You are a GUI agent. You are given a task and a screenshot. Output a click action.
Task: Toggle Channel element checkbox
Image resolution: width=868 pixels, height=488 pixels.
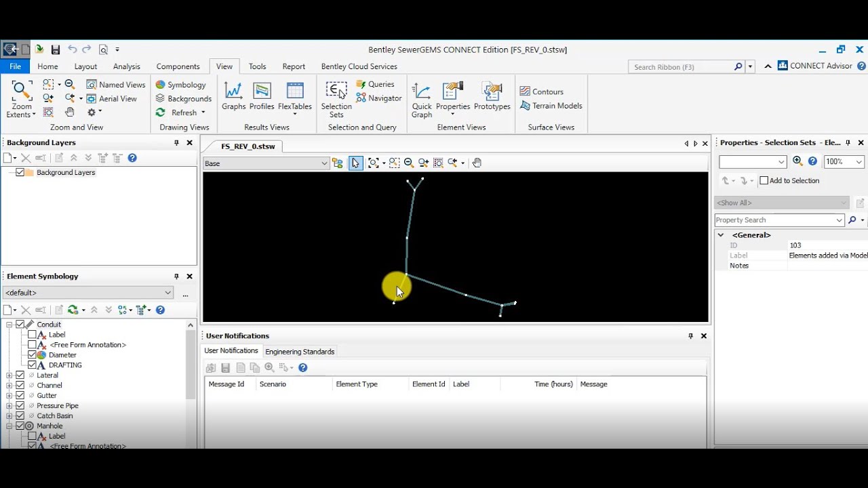[20, 386]
